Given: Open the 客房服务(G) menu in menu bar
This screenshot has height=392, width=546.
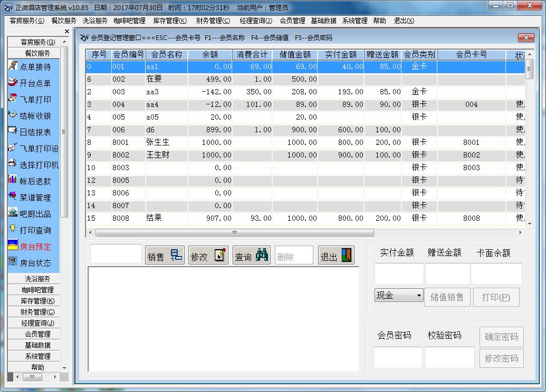Looking at the screenshot, I should (27, 21).
